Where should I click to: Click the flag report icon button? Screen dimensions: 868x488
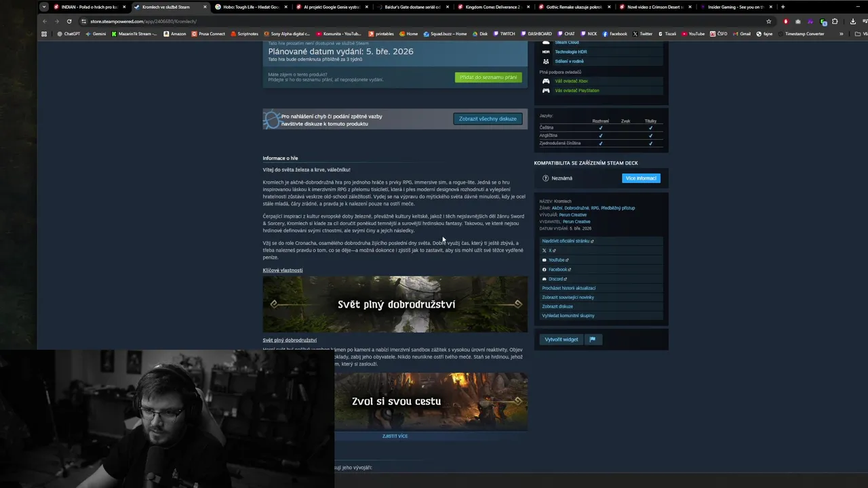click(593, 340)
